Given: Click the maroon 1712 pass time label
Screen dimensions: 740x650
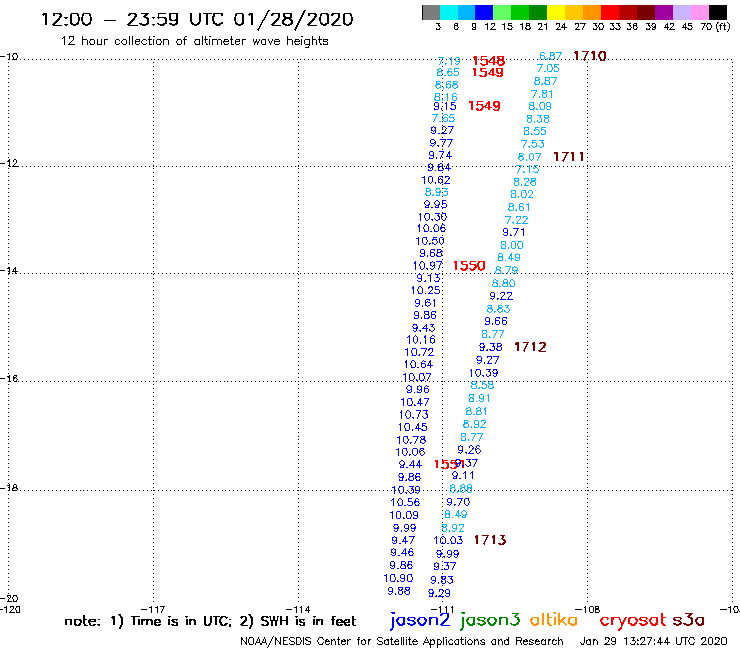Looking at the screenshot, I should pos(530,347).
